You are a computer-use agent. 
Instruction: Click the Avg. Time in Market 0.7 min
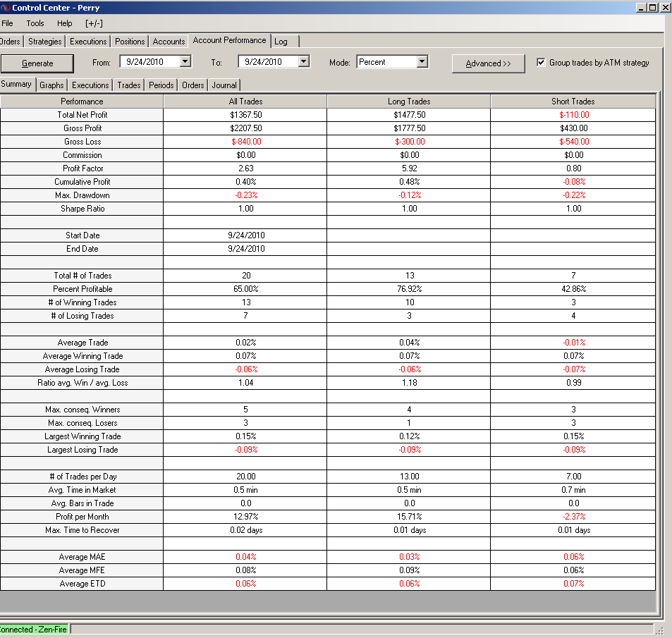(574, 490)
